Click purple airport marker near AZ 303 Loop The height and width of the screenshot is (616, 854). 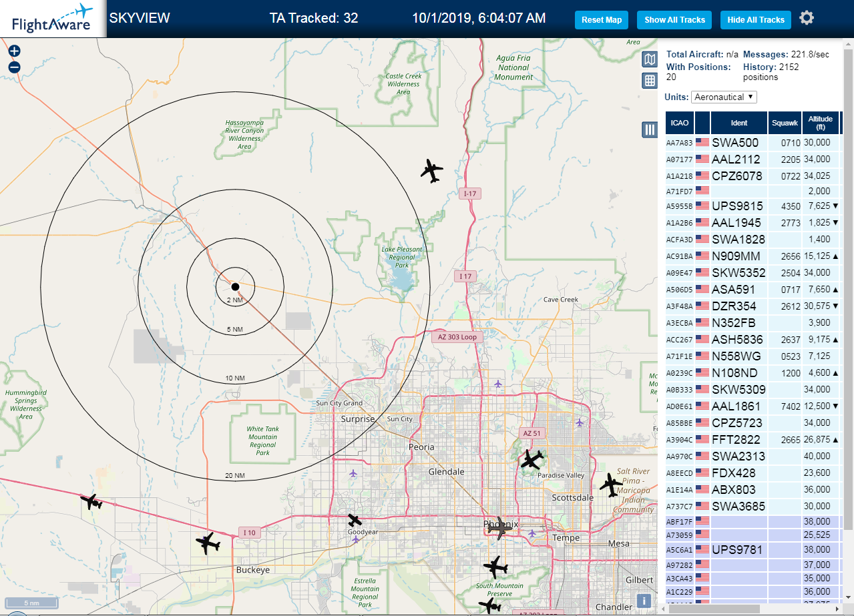[x=498, y=383]
